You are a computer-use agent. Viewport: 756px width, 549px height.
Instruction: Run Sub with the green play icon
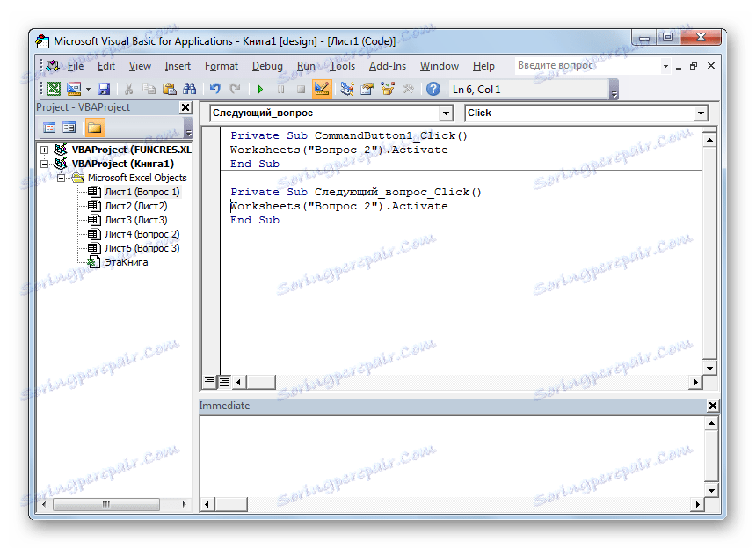point(260,89)
